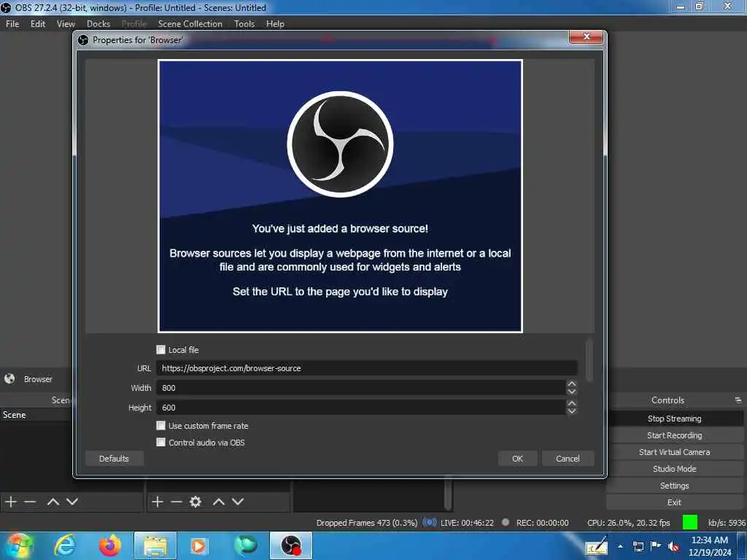
Task: Click the network tray icon
Action: tap(638, 547)
